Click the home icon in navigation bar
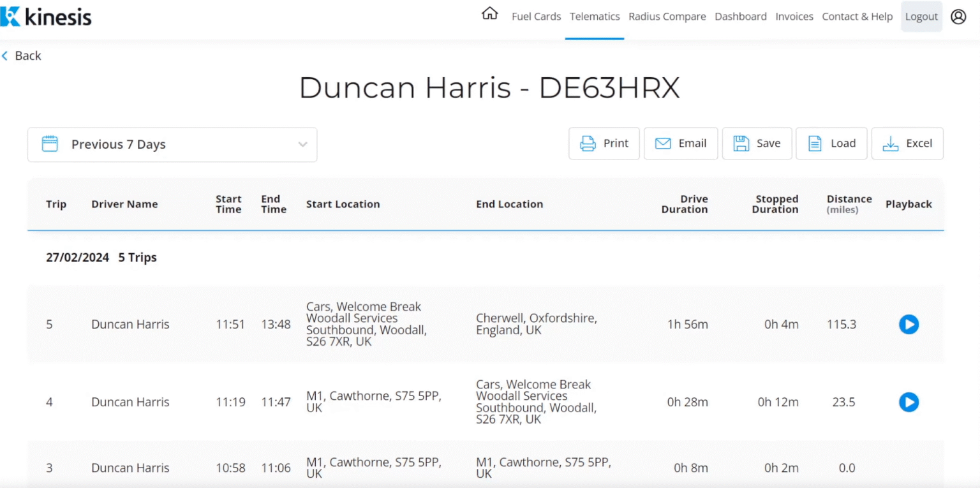Image resolution: width=980 pixels, height=488 pixels. tap(489, 13)
